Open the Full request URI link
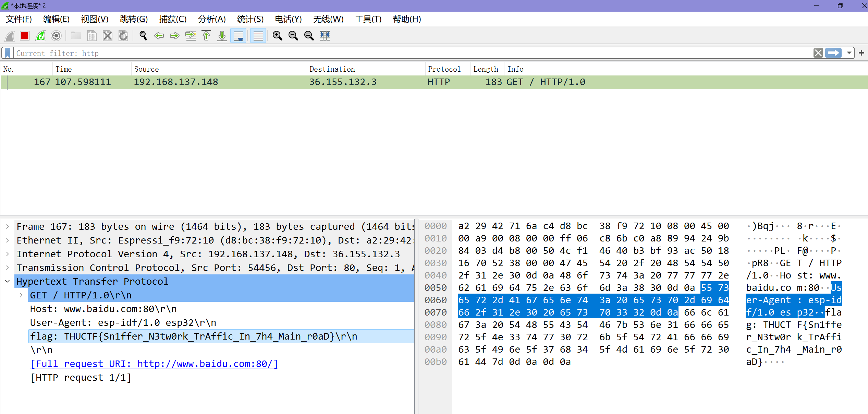Image resolution: width=868 pixels, height=414 pixels. [154, 364]
